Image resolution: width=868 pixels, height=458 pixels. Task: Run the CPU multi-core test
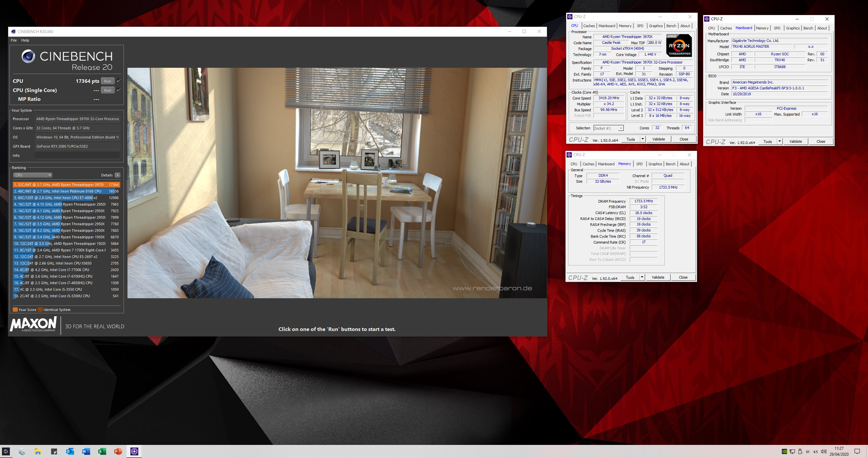(x=107, y=81)
